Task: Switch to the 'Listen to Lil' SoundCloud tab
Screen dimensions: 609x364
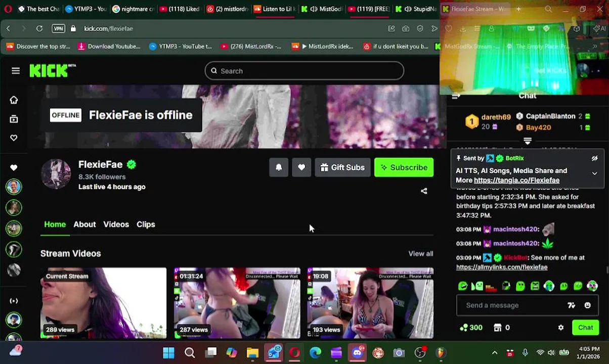Action: point(274,9)
